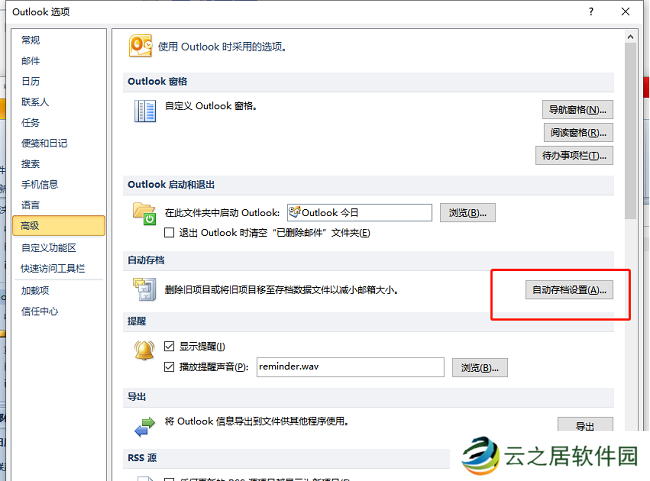
Task: Click the 使用 Outlook 时采用的选项 heading
Action: (222, 47)
